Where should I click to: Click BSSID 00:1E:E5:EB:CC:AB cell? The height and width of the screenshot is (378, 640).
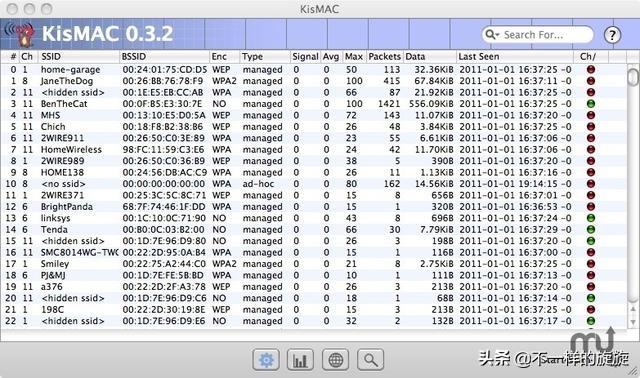coord(163,92)
